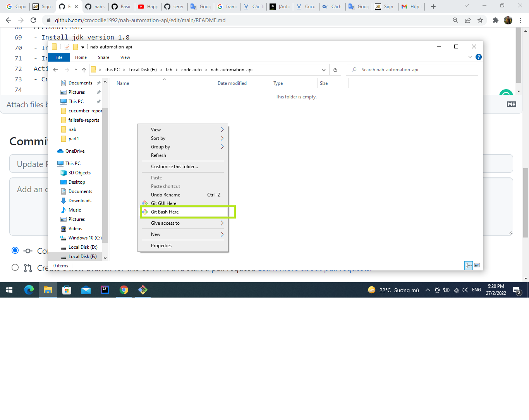
Task: Open Explorer View ribbon tab
Action: tap(125, 57)
